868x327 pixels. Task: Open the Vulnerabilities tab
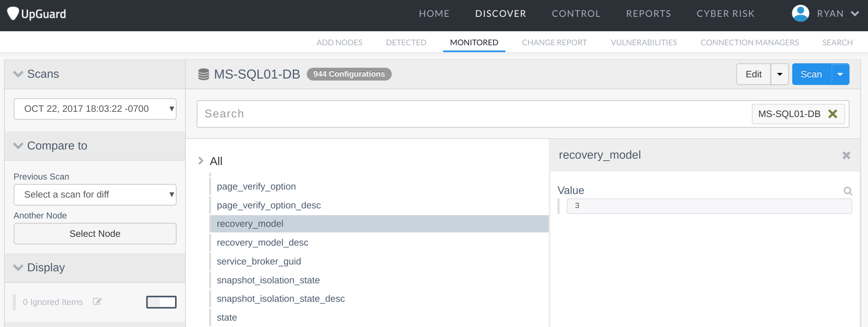coord(644,42)
